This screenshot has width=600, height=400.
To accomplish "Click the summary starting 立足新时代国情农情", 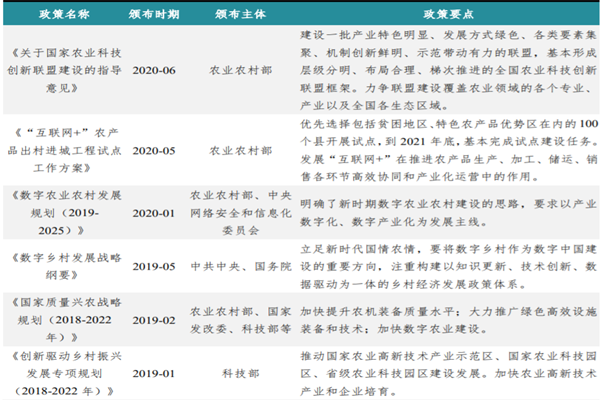I will 448,266.
